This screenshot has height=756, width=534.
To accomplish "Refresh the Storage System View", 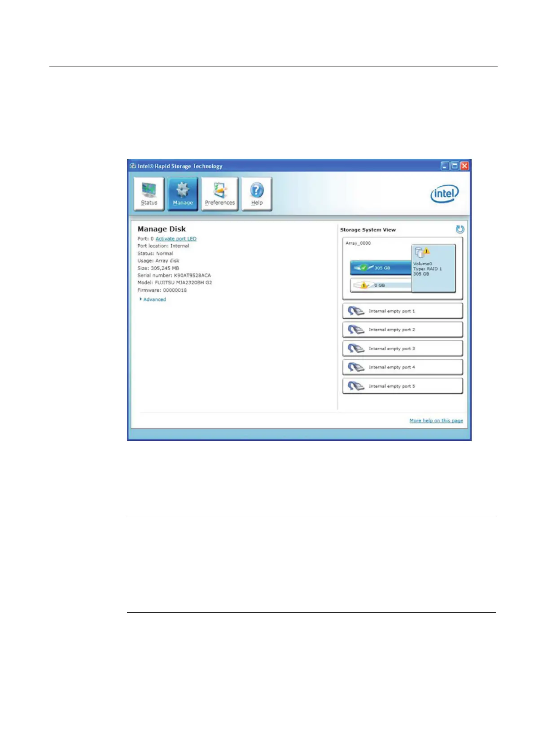I will click(460, 229).
